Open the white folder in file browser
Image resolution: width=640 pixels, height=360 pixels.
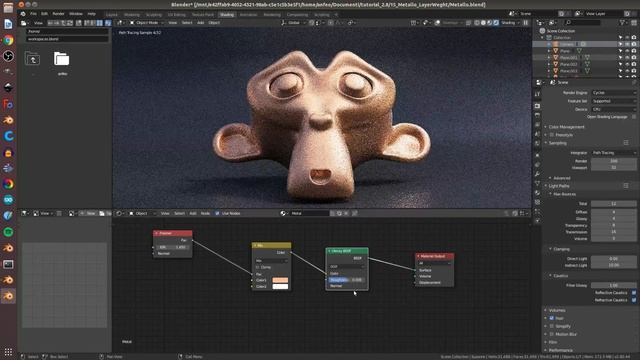pyautogui.click(x=62, y=59)
